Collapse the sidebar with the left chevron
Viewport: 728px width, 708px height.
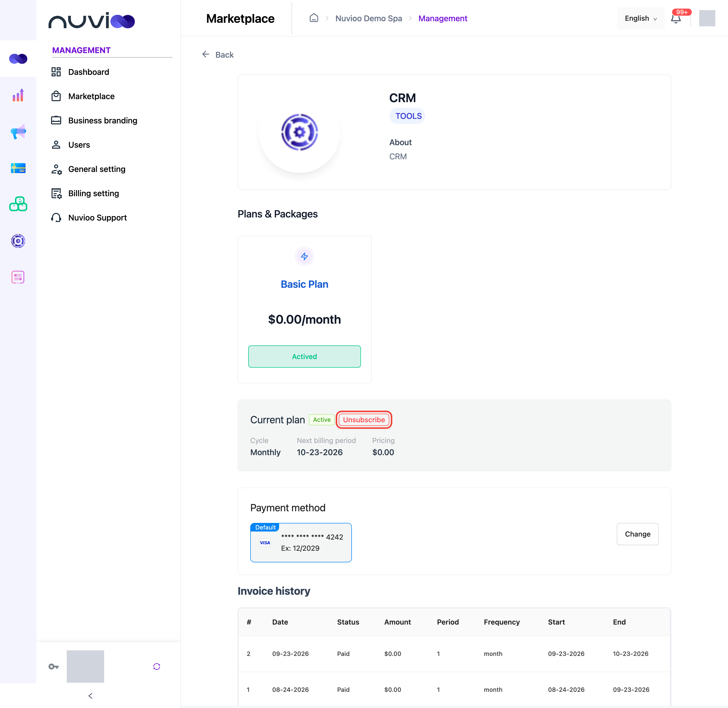[90, 696]
